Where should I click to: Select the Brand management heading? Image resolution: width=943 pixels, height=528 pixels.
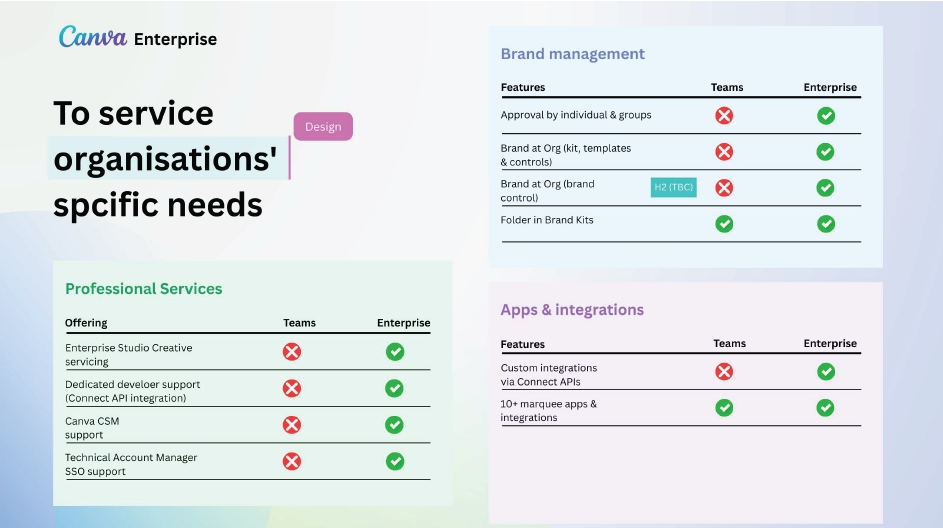tap(573, 54)
